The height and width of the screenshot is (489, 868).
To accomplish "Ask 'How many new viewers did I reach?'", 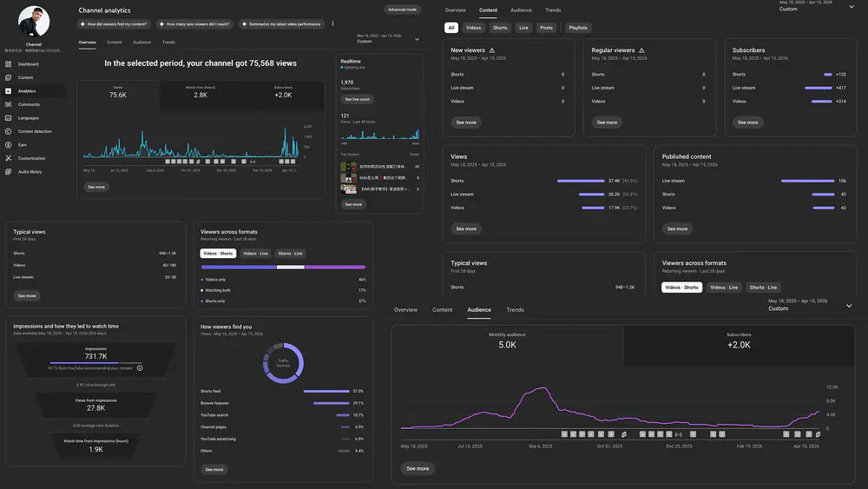I will point(194,23).
